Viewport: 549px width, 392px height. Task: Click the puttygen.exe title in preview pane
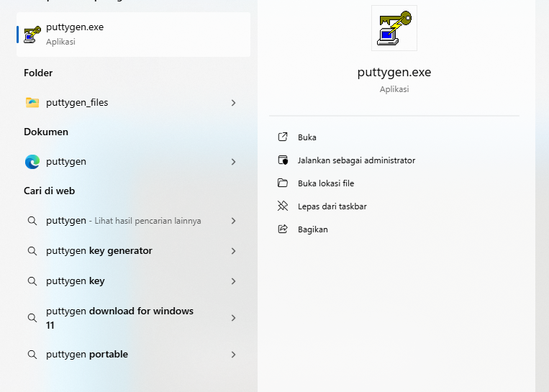pyautogui.click(x=394, y=73)
